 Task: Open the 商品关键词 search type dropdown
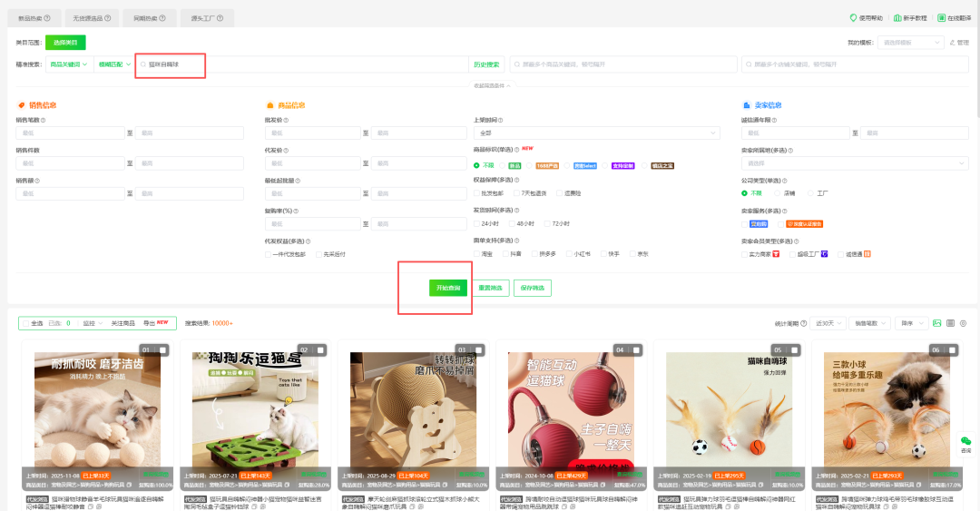[69, 64]
